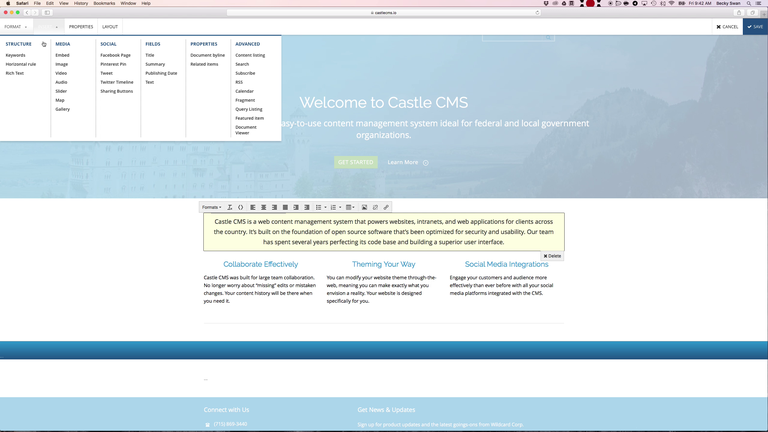The height and width of the screenshot is (432, 768).
Task: Switch to the LAYOUT tab
Action: (110, 27)
